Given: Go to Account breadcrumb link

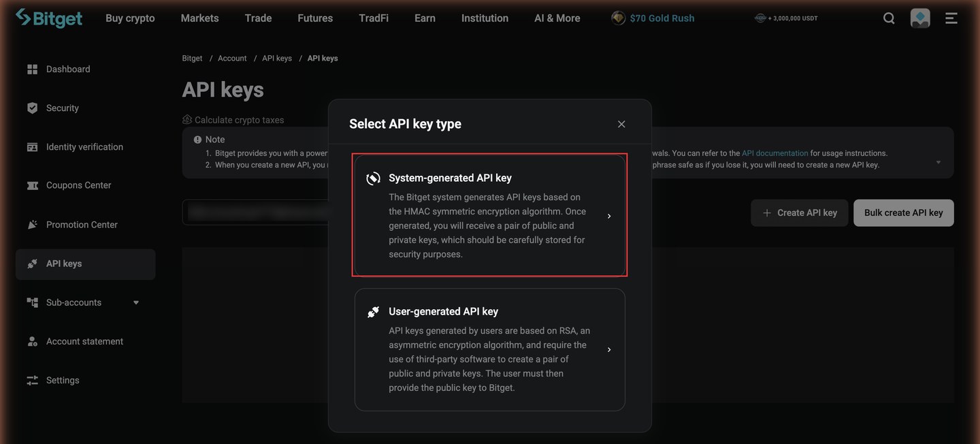Looking at the screenshot, I should coord(232,59).
